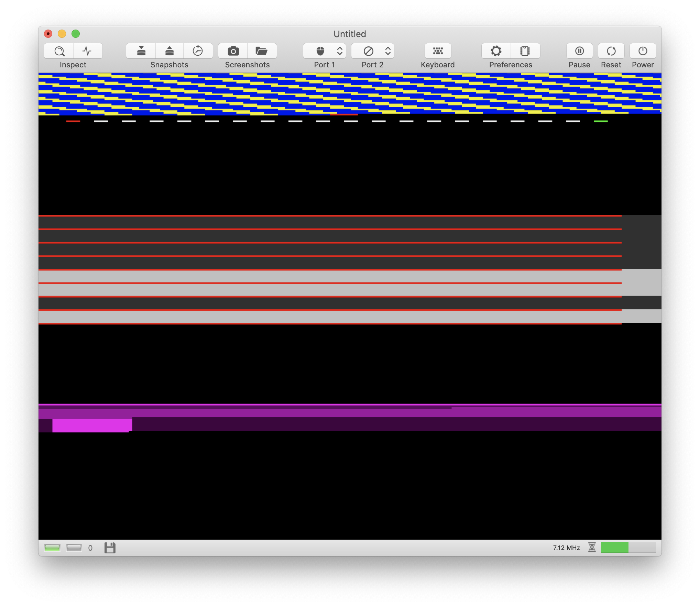Open the Port 1 mouse device dropdown
This screenshot has height=607, width=700.
click(x=325, y=51)
